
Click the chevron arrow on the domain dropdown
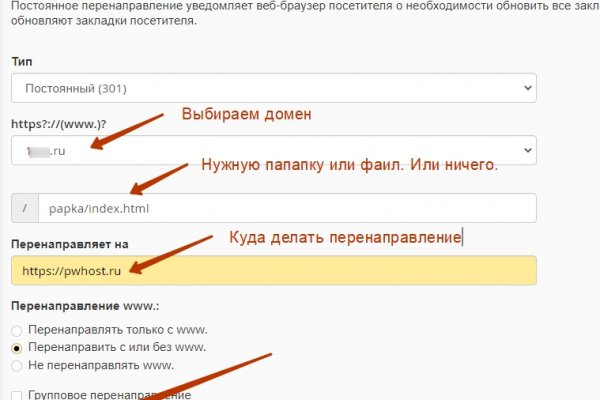point(527,150)
